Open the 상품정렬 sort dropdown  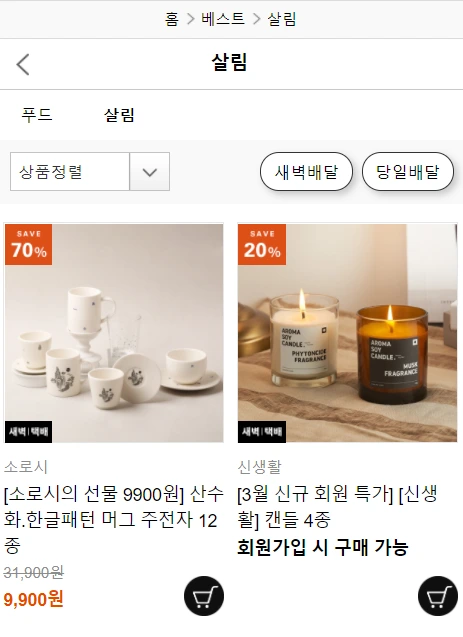click(x=90, y=171)
